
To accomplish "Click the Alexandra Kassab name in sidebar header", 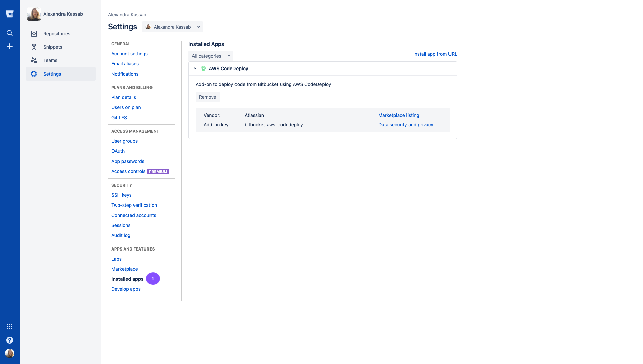I will (63, 14).
